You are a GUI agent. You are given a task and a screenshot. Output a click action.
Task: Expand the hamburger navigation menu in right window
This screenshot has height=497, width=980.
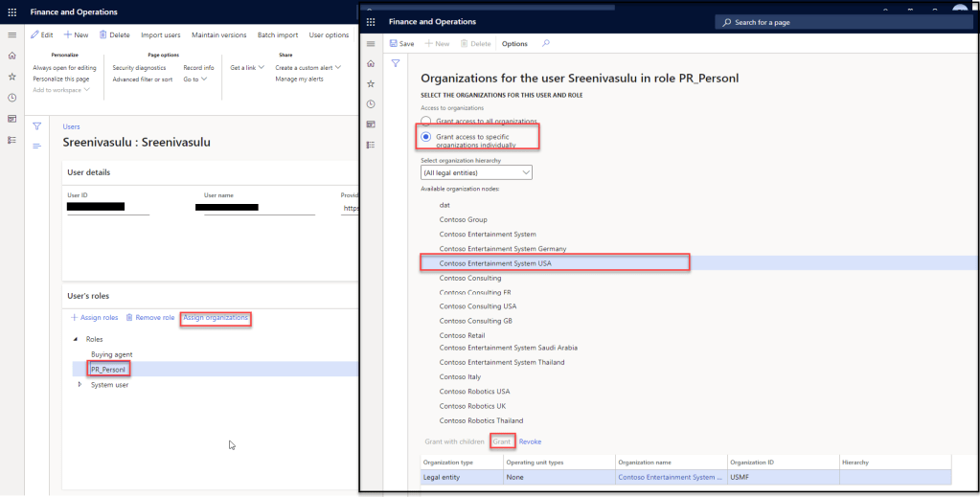pos(372,43)
